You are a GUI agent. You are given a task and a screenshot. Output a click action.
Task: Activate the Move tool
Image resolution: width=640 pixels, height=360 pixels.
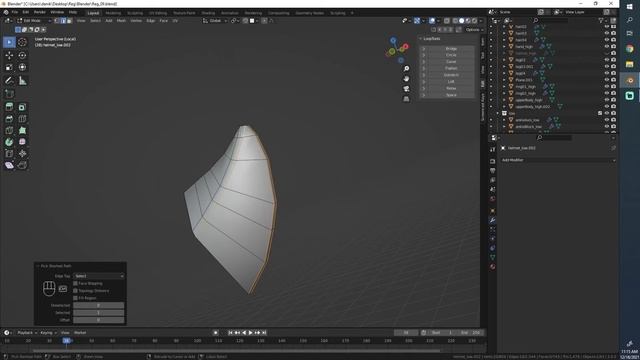coord(9,56)
